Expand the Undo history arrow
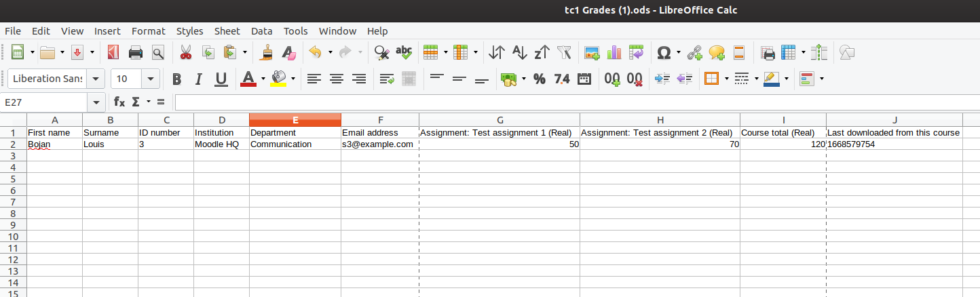This screenshot has width=980, height=297. [330, 52]
